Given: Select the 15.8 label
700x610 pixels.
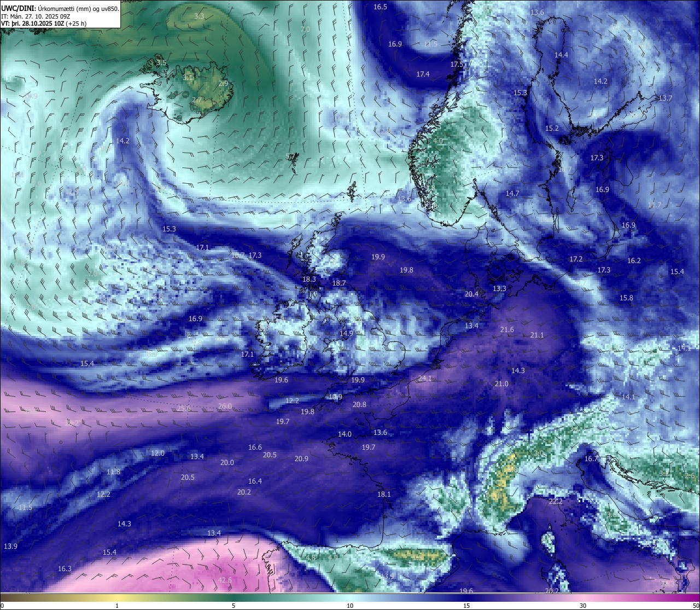Looking at the screenshot, I should (x=626, y=298).
